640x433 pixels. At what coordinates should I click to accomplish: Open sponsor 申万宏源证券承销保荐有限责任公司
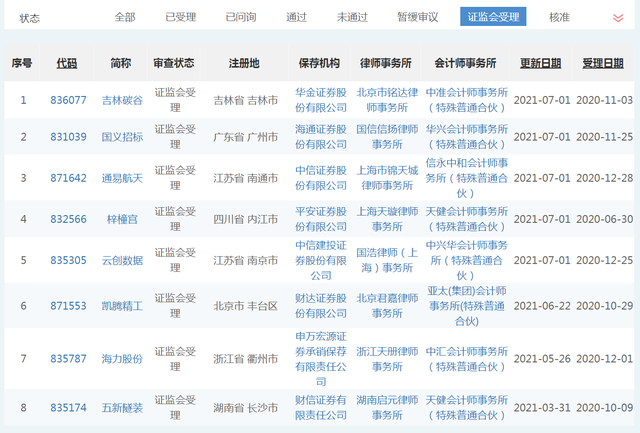[x=321, y=359]
